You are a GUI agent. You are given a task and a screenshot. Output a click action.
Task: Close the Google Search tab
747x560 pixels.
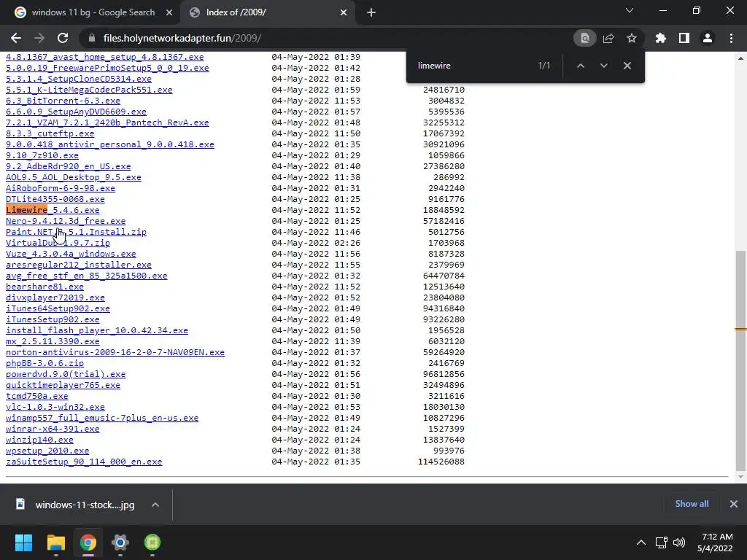(169, 13)
